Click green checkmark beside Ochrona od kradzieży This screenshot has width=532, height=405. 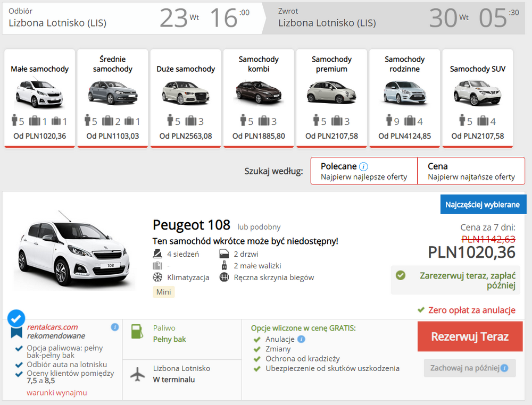257,359
